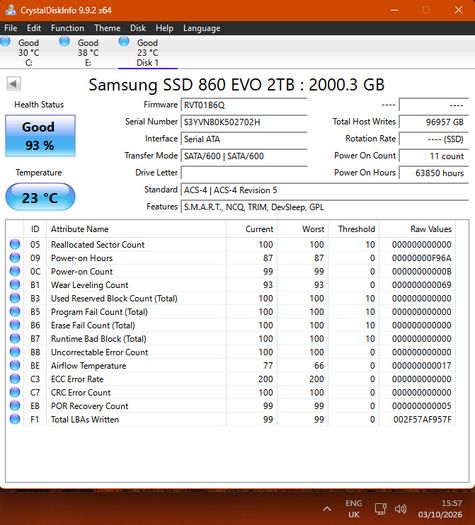
Task: Click Power On Hours value 63850 hours
Action: 433,173
